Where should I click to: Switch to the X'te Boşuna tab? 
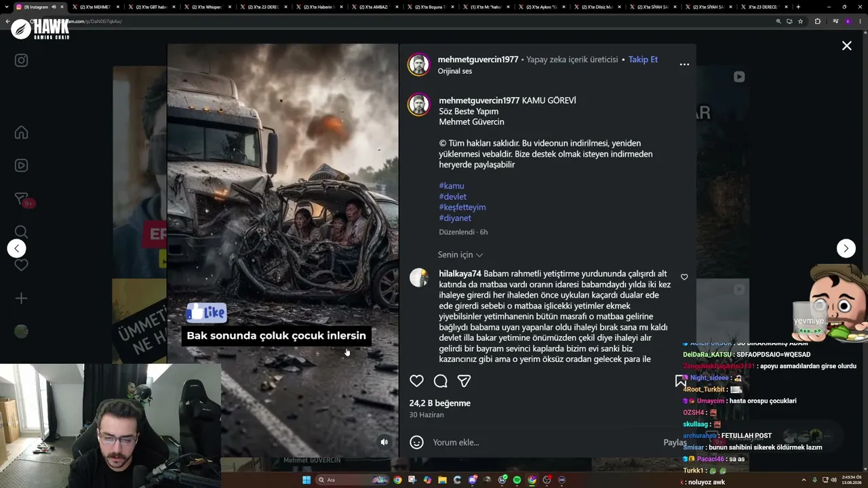tap(430, 7)
